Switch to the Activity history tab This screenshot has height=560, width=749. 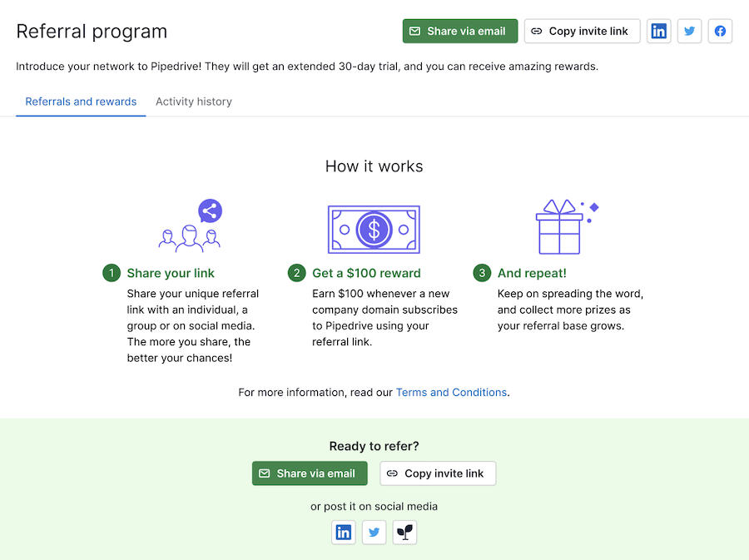point(193,101)
